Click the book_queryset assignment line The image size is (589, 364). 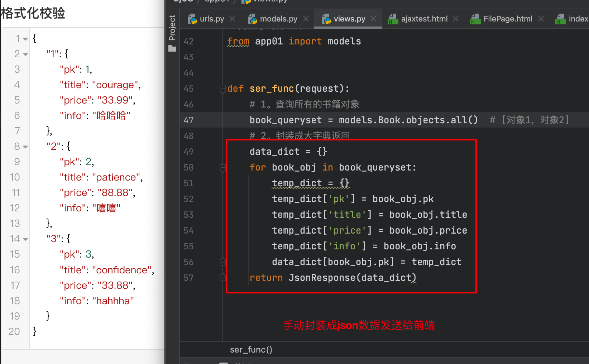coord(364,120)
